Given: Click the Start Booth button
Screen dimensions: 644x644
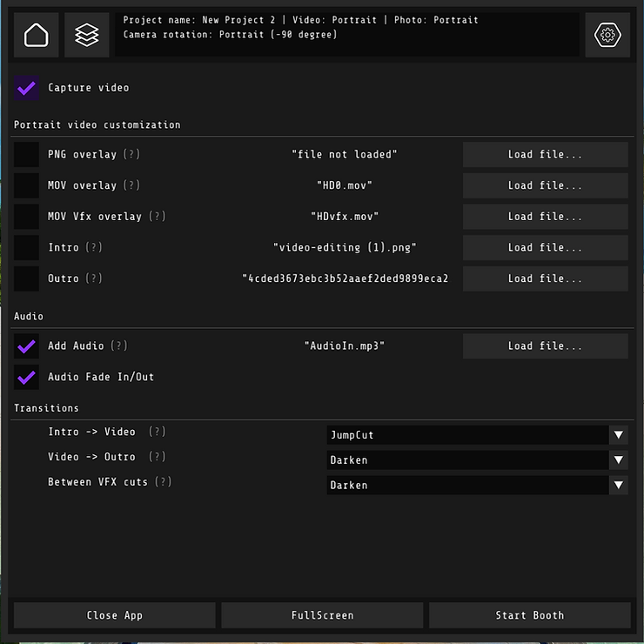Looking at the screenshot, I should point(530,615).
